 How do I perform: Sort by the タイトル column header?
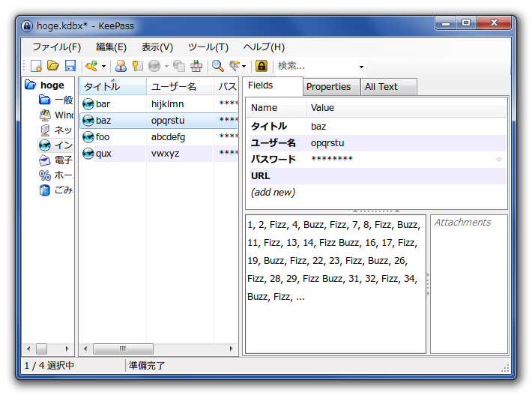(112, 86)
